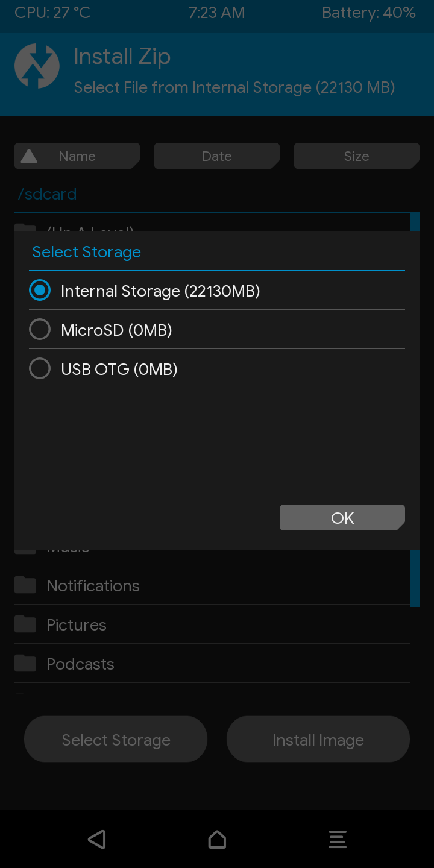Sort file list by Size
Screen dimensions: 434x868
357,156
